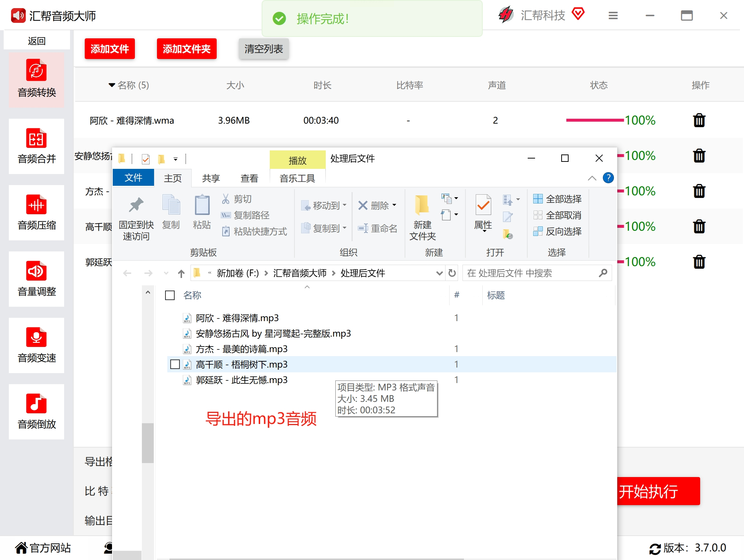Open the 音频合并 audio merge tool
The image size is (744, 560).
tap(36, 146)
